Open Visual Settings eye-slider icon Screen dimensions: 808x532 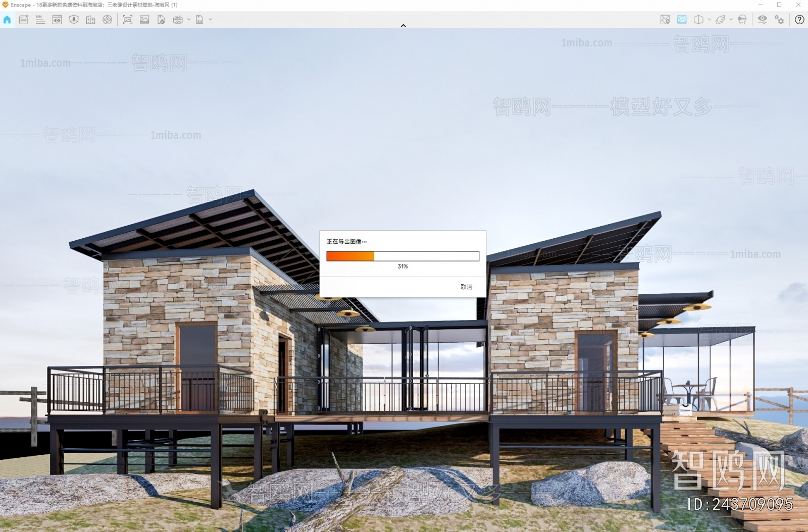tap(762, 20)
